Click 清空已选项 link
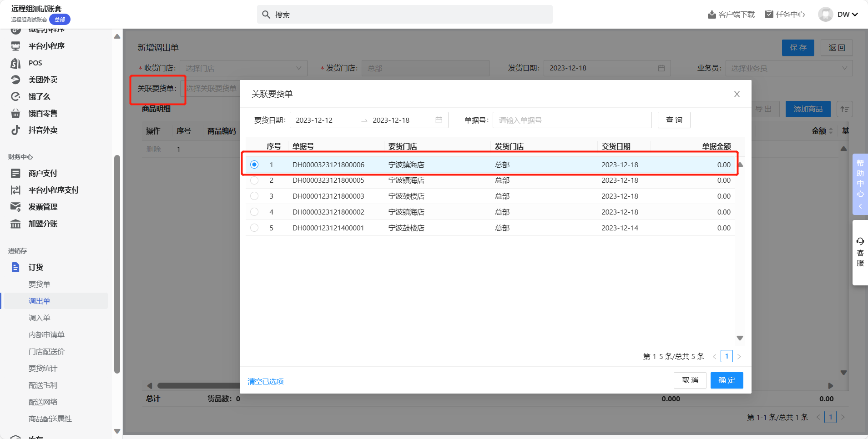 pyautogui.click(x=266, y=381)
